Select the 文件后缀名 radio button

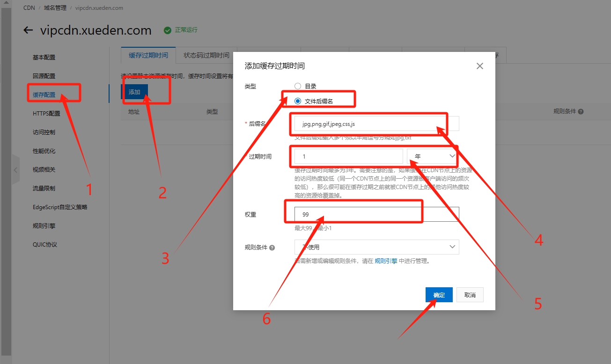(x=298, y=101)
